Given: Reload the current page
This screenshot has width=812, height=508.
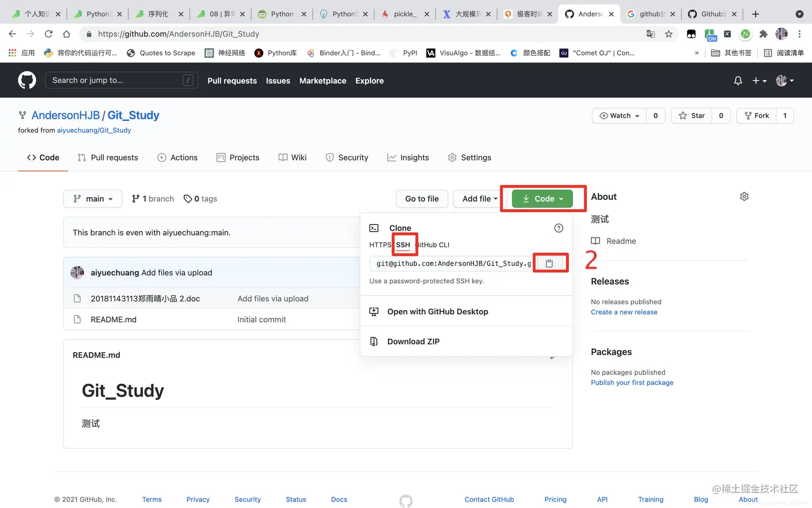Looking at the screenshot, I should tap(48, 34).
